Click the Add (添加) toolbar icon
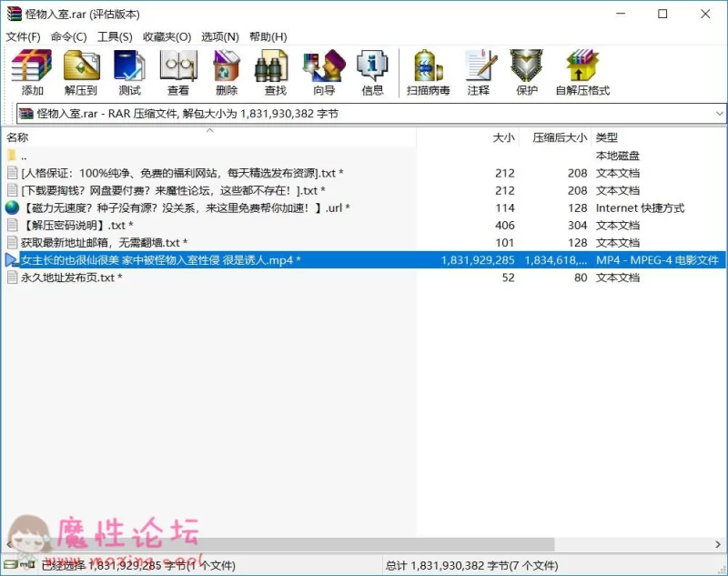Screen dimensions: 728x576 32,66
